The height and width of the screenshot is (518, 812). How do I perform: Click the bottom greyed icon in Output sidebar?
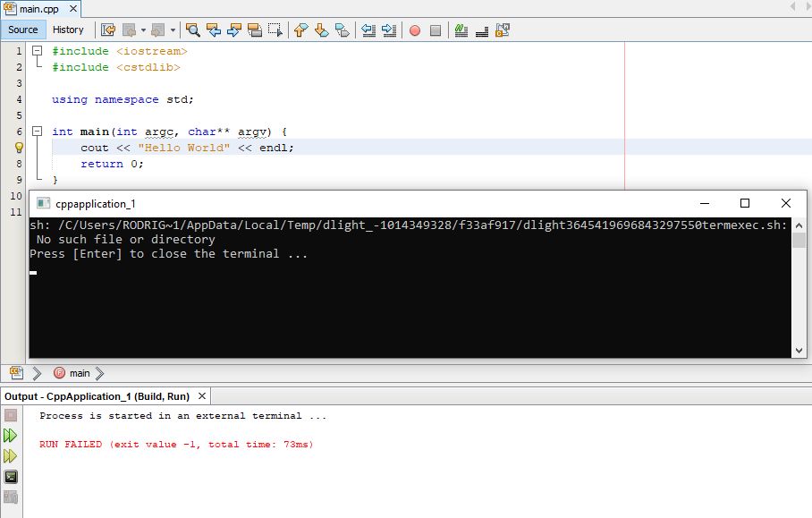[11, 497]
